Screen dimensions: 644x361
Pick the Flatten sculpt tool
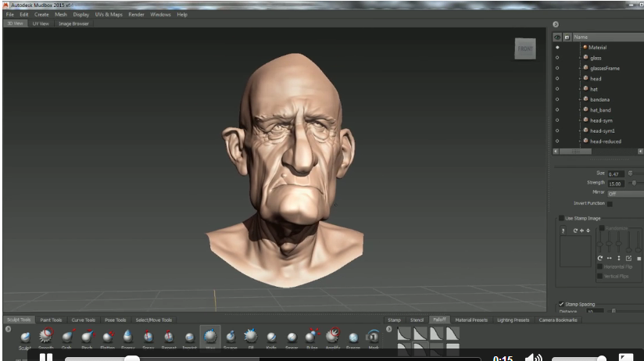tap(107, 336)
